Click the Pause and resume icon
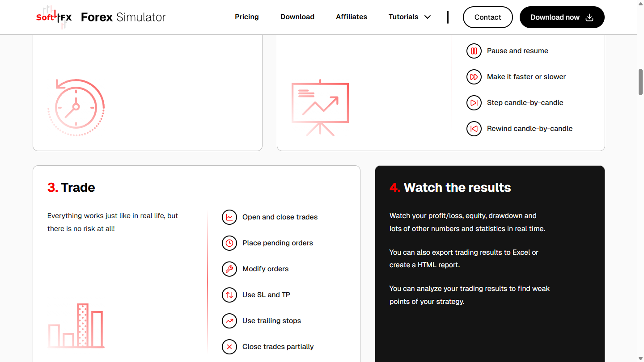The image size is (644, 362). (x=474, y=51)
